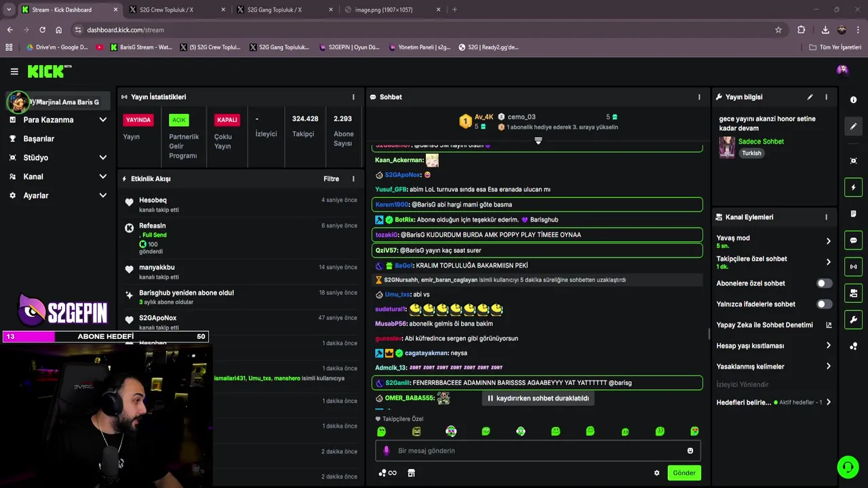Click the stream category thumbnail in Yayın bilgisi
The width and height of the screenshot is (868, 488).
[x=727, y=147]
